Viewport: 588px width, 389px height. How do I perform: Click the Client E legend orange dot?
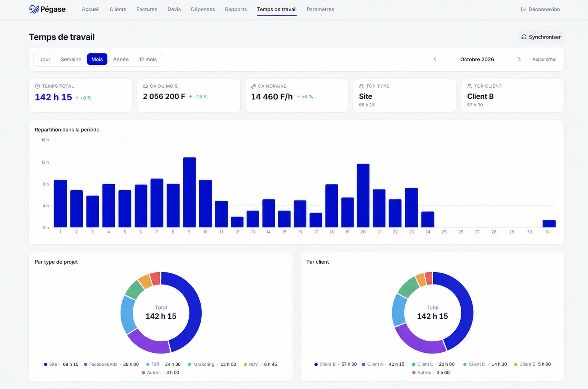pos(516,365)
